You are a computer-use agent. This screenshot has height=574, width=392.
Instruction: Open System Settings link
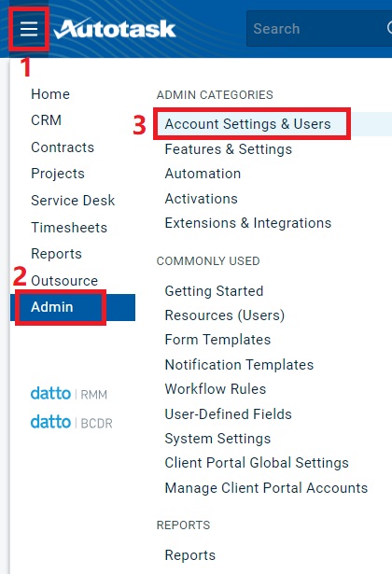pos(217,439)
